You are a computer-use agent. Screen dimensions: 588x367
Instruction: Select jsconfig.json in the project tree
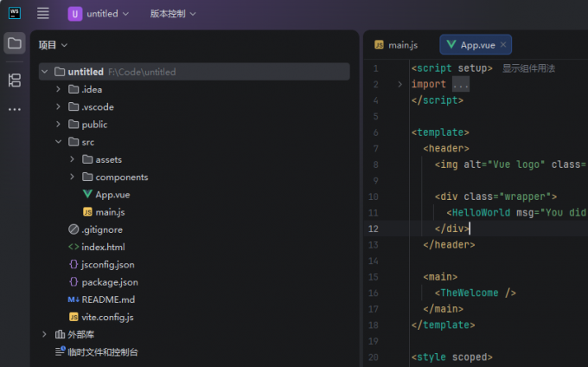click(108, 265)
